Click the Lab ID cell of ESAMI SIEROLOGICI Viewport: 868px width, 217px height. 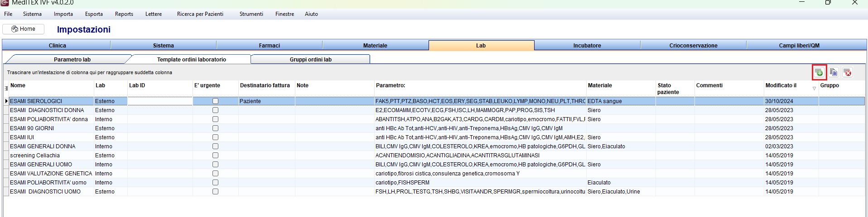160,101
